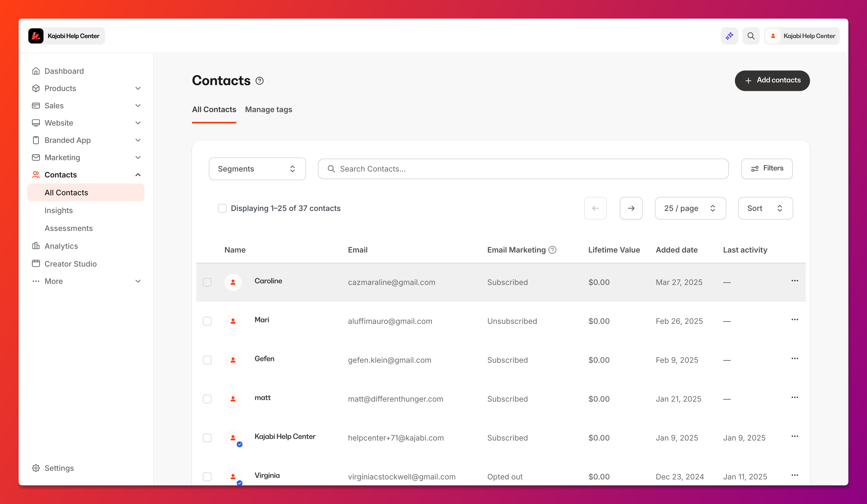The height and width of the screenshot is (504, 867).
Task: Open three-dot menu for Kajabi Help Center row
Action: click(794, 436)
